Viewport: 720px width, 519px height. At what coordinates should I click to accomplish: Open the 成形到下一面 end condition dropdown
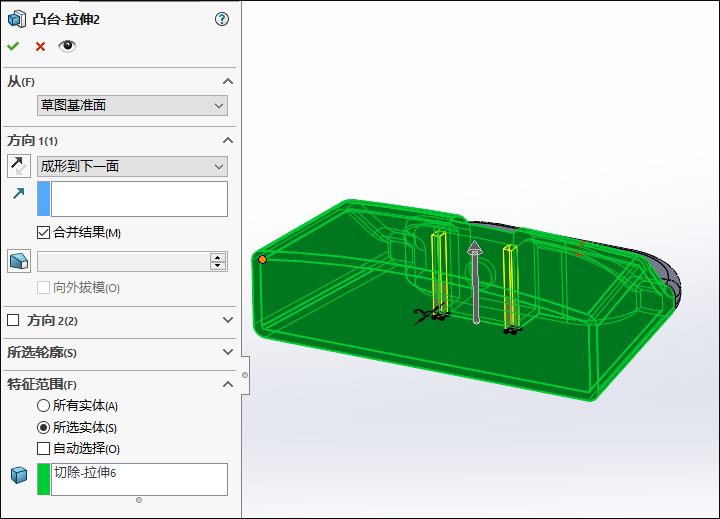click(132, 166)
